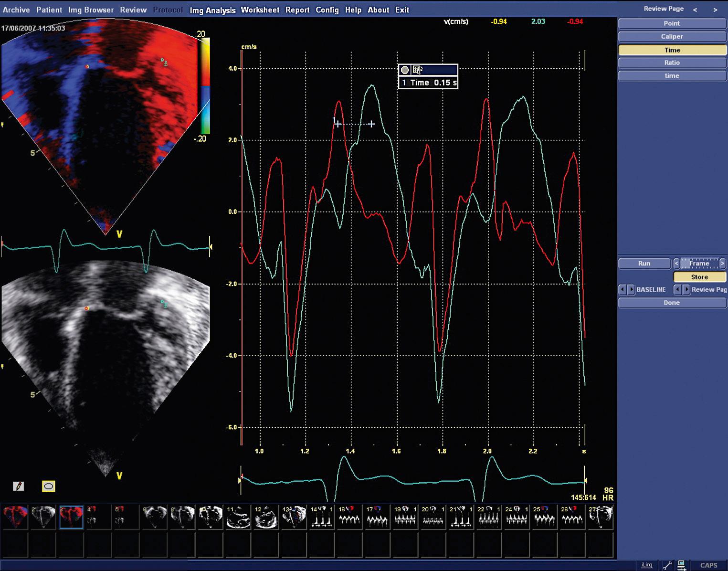Open Doppler thumbnail number 26
728x571 pixels.
pyautogui.click(x=572, y=518)
